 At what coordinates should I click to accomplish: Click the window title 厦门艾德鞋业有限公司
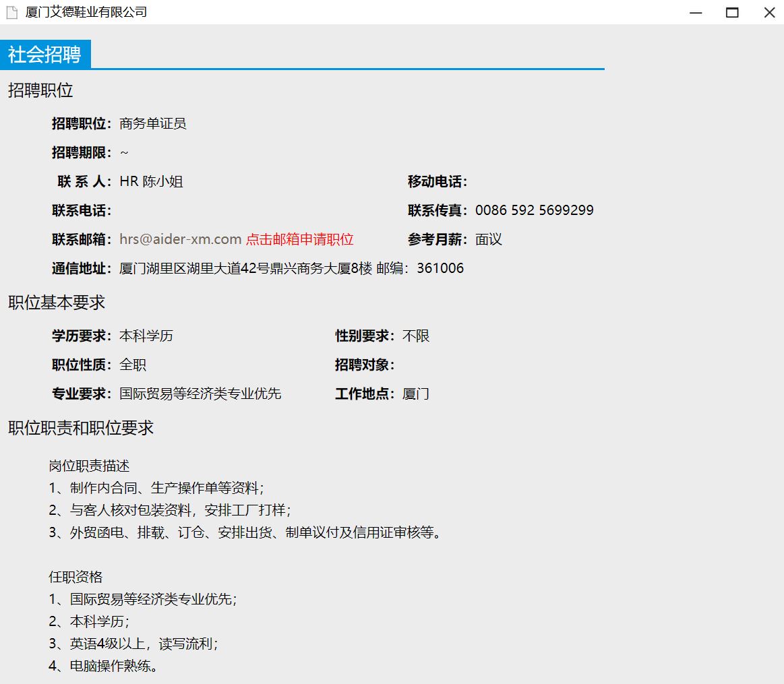tap(86, 12)
